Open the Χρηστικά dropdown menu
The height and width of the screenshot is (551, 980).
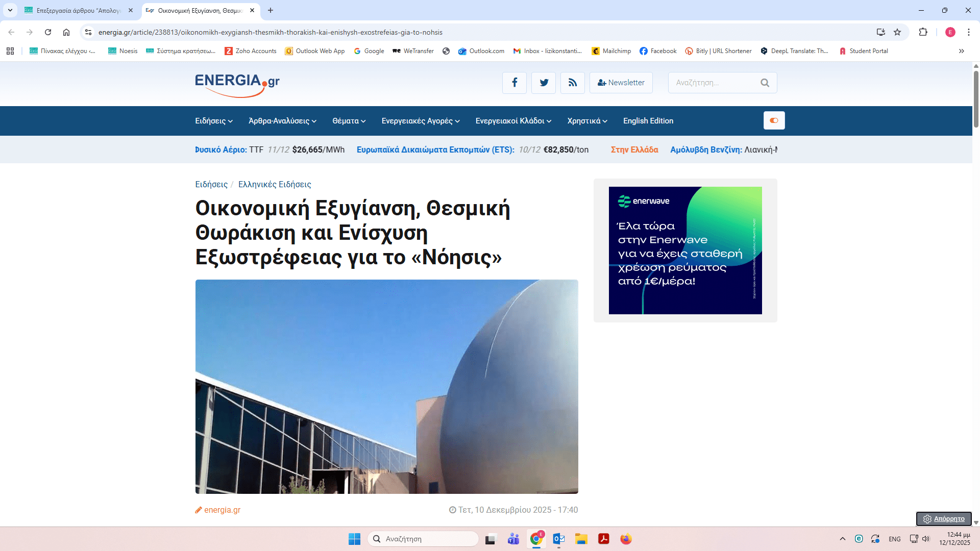coord(587,121)
